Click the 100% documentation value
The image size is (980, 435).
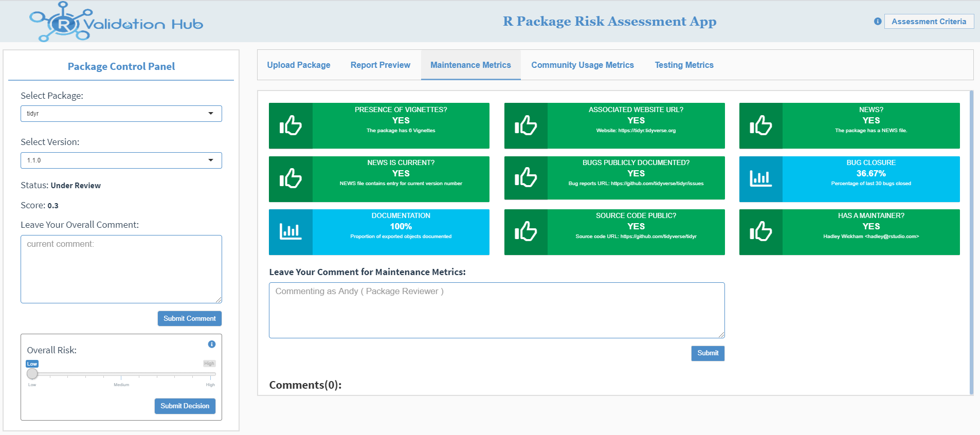tap(401, 227)
